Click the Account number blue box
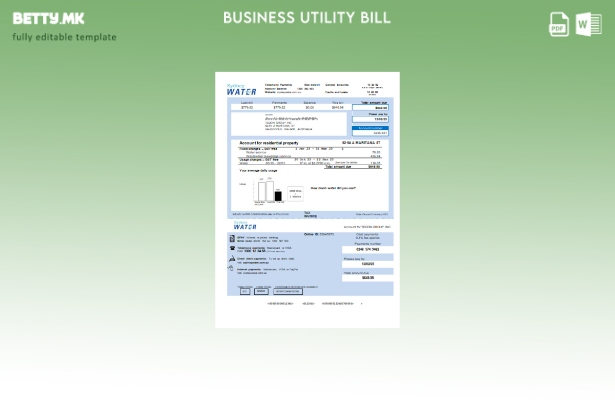615x400 pixels. click(x=370, y=130)
